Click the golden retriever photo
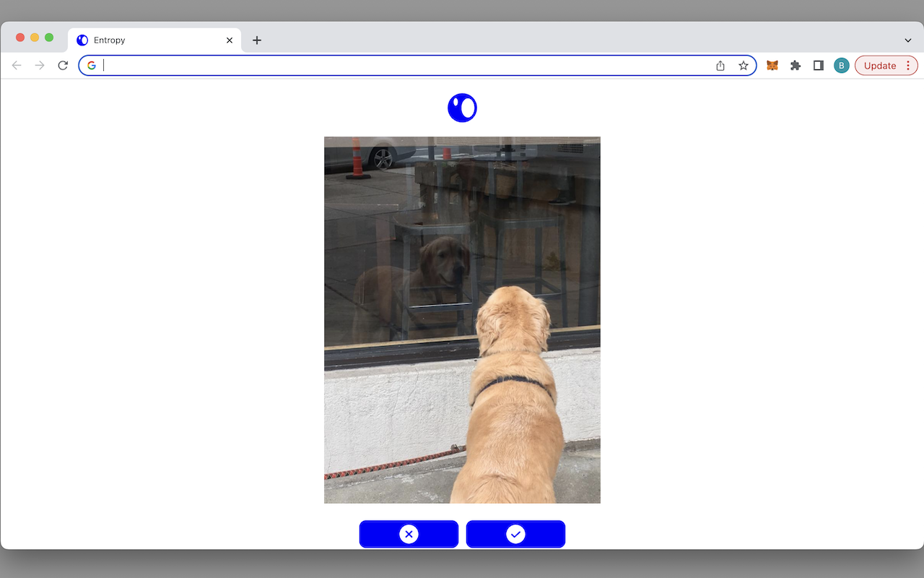924x578 pixels. [x=462, y=319]
